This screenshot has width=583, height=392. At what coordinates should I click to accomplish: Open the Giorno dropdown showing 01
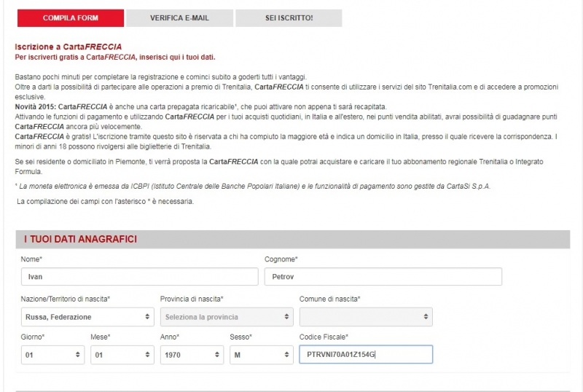point(52,355)
